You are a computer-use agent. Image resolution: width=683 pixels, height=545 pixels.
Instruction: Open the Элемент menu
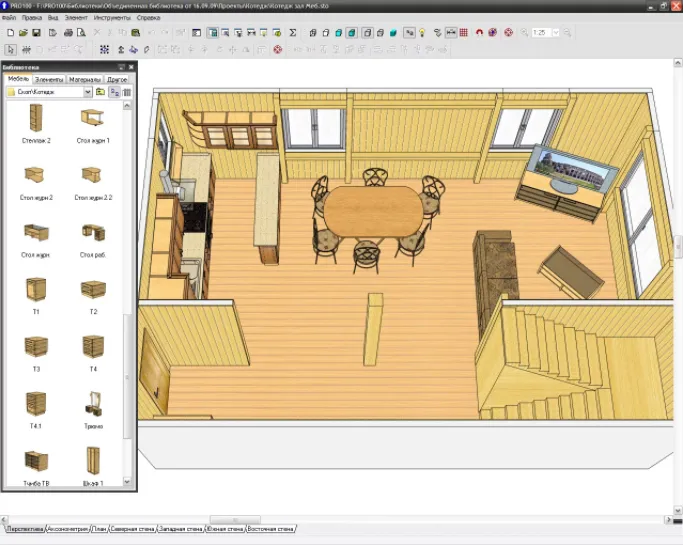click(76, 18)
